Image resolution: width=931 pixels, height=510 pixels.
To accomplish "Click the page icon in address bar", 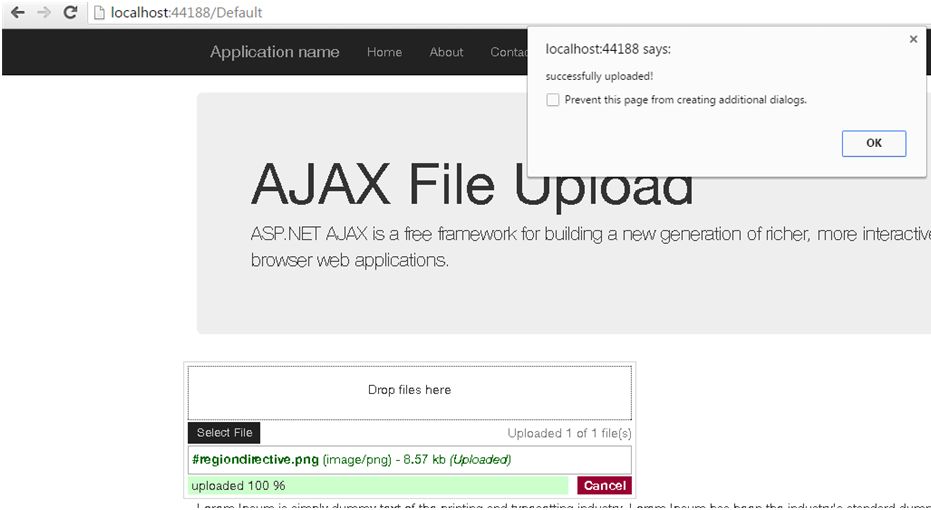I will pos(100,12).
